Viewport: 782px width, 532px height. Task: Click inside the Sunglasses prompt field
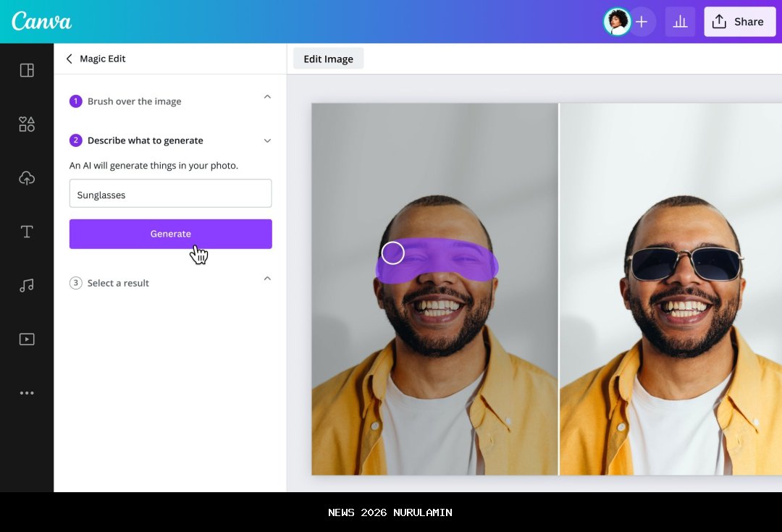tap(170, 194)
